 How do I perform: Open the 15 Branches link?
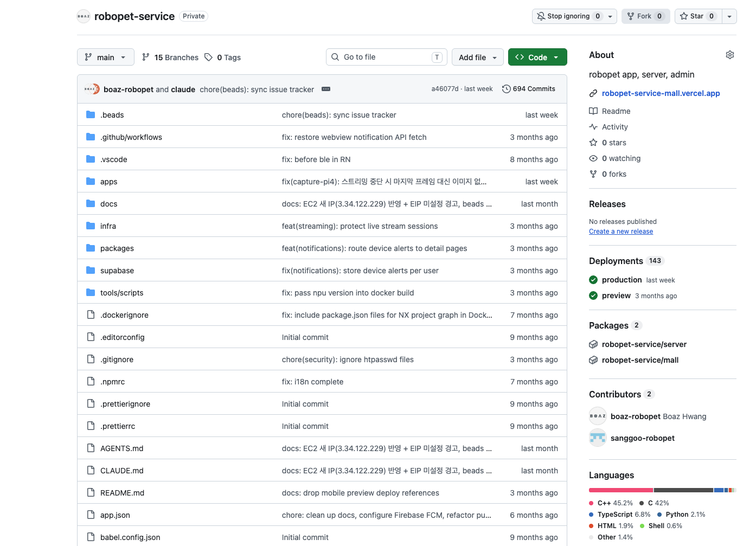tap(170, 57)
